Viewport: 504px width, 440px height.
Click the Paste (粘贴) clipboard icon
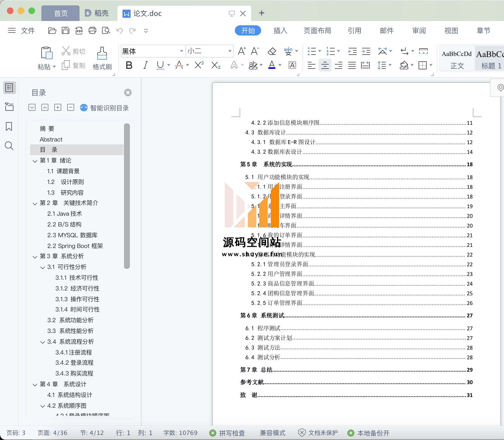click(x=46, y=53)
